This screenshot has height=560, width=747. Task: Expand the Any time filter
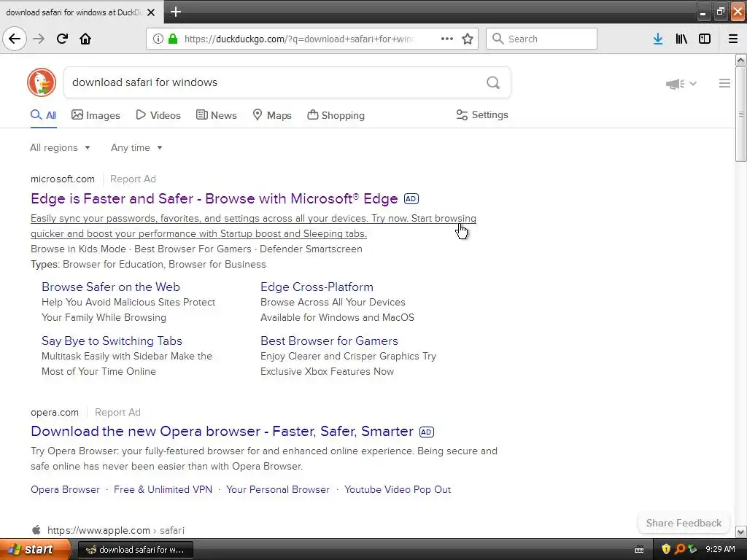pyautogui.click(x=136, y=147)
